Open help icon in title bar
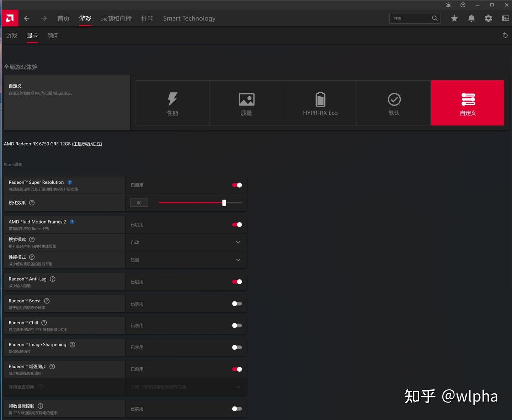512x420 pixels. point(463,5)
